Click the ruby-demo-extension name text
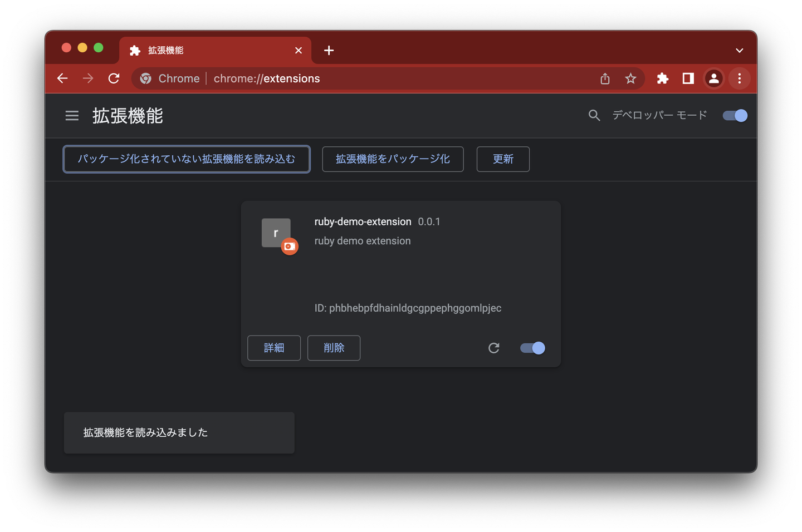This screenshot has height=532, width=802. [x=363, y=221]
